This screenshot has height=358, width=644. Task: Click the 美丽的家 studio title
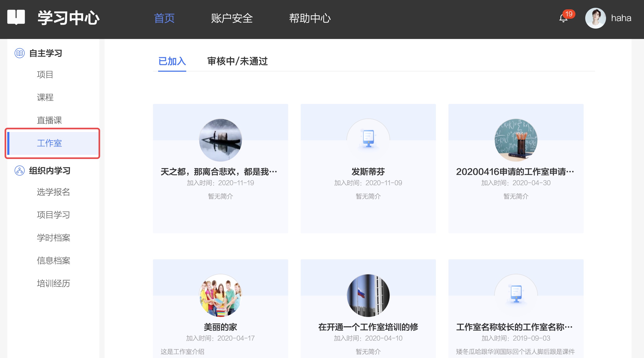pos(221,327)
